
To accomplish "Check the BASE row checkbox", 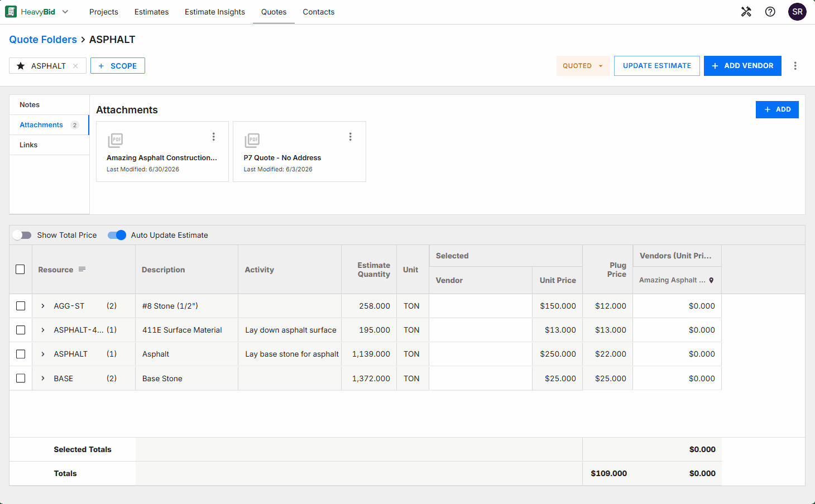I will click(21, 378).
